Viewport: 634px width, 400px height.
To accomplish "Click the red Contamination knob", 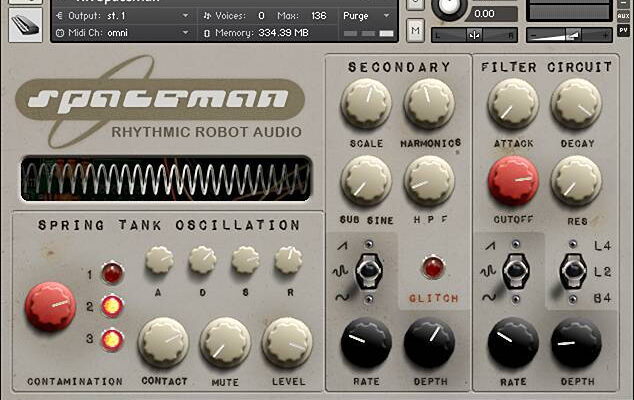I will 50,306.
